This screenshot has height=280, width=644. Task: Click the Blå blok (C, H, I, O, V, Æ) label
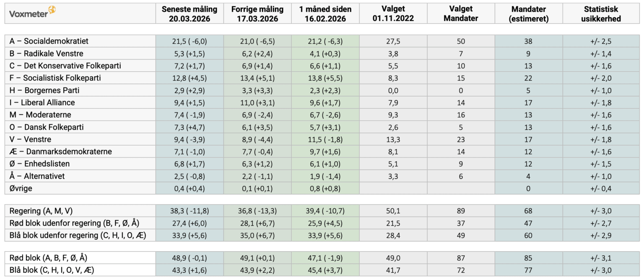click(x=52, y=270)
